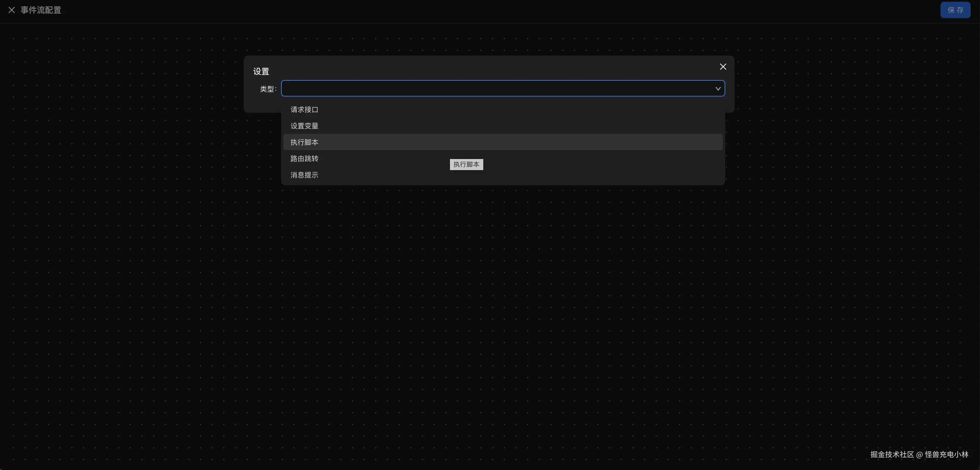The image size is (980, 470).
Task: Focus the 类型 select input box
Action: coord(495,89)
